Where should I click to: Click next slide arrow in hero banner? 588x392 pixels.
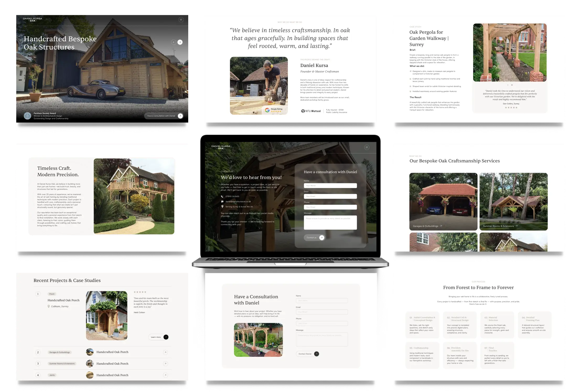(180, 42)
